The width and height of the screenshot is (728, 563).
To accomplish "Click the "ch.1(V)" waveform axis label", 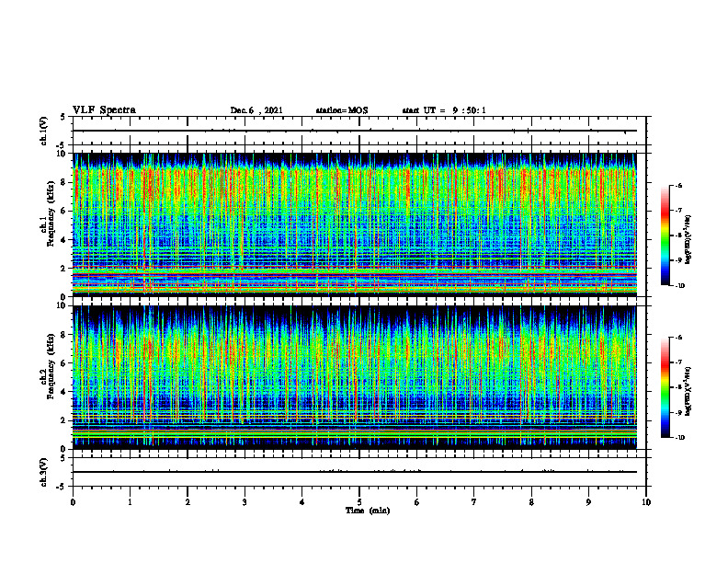I will [x=44, y=131].
